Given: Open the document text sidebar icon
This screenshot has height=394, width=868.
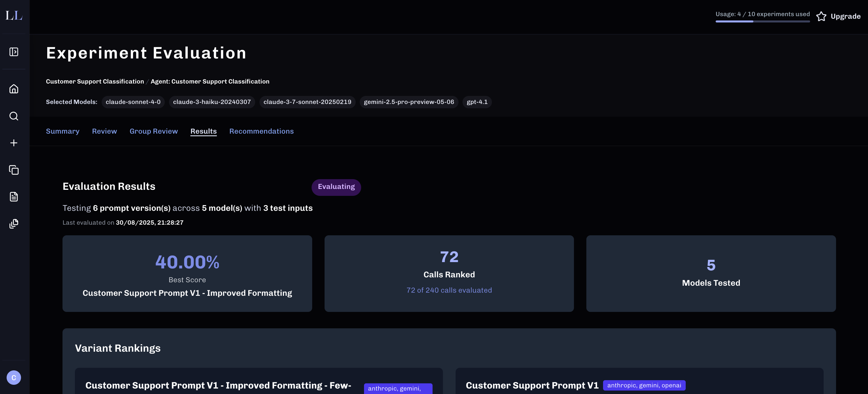Looking at the screenshot, I should coord(14,197).
